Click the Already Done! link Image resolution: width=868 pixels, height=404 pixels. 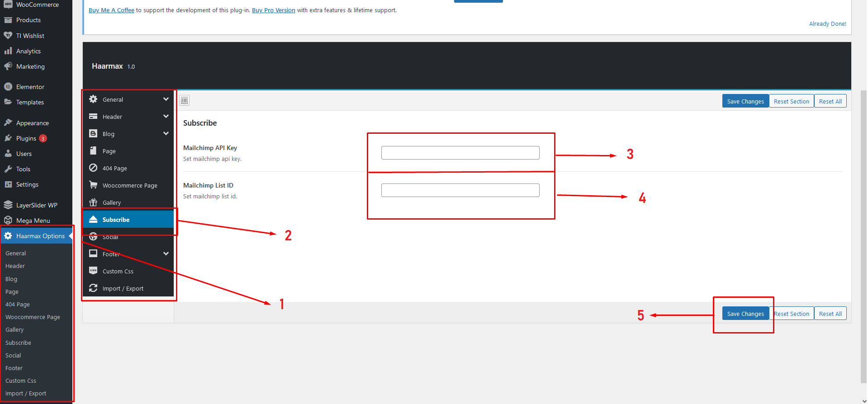828,23
